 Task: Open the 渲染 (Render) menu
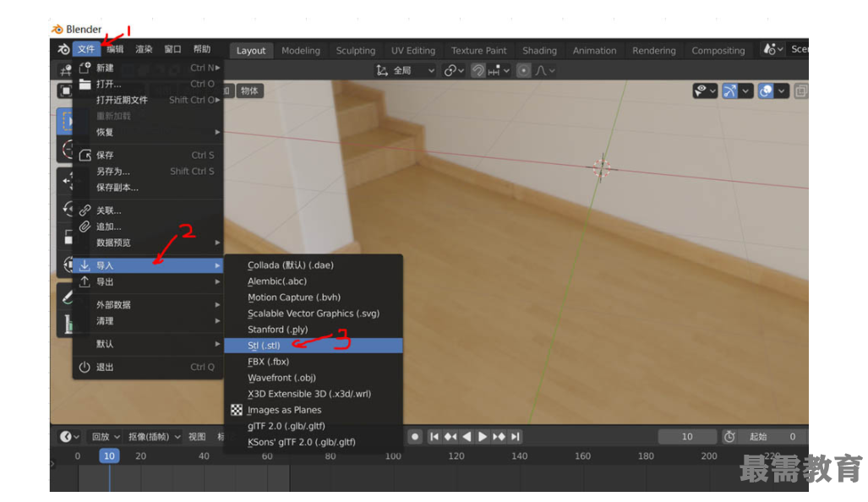[x=144, y=49]
